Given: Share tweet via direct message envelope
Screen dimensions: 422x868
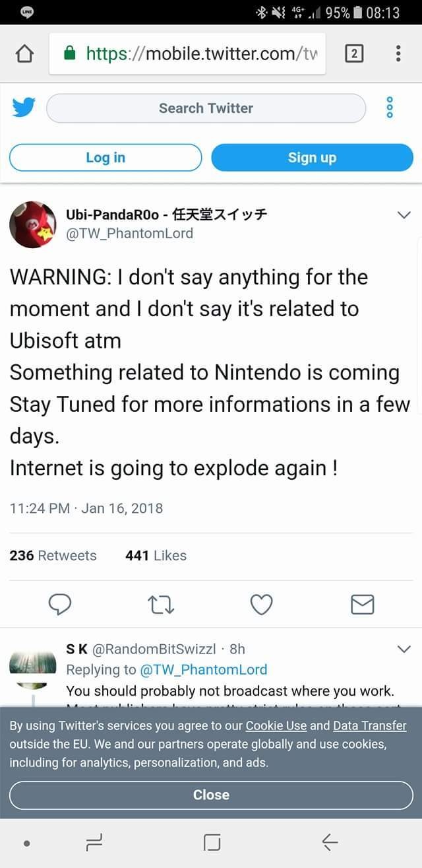Looking at the screenshot, I should (362, 604).
